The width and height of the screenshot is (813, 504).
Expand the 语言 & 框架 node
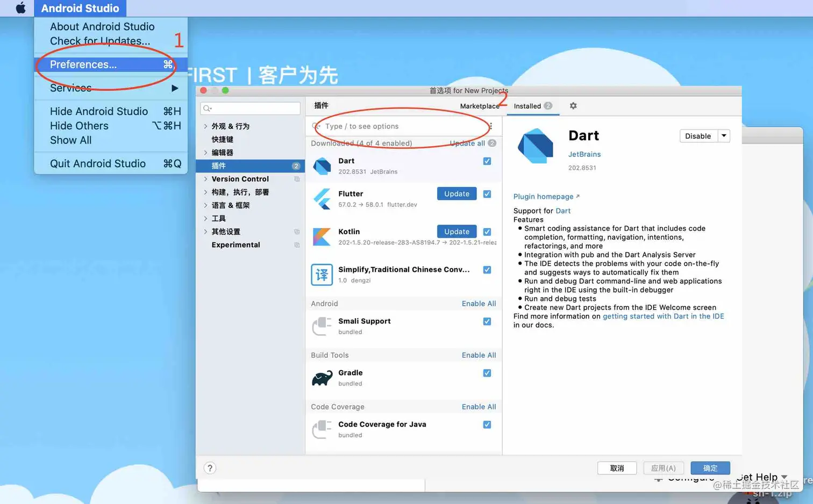pos(205,205)
